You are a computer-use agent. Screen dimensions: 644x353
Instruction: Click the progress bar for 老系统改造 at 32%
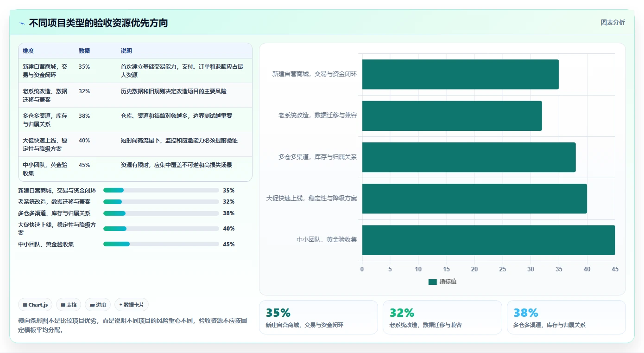tap(161, 202)
